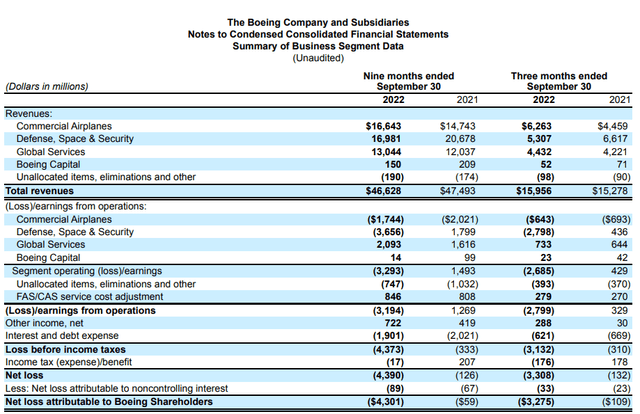This screenshot has height=414, width=640.
Task: Click Global Services revenue 13,044
Action: 386,152
